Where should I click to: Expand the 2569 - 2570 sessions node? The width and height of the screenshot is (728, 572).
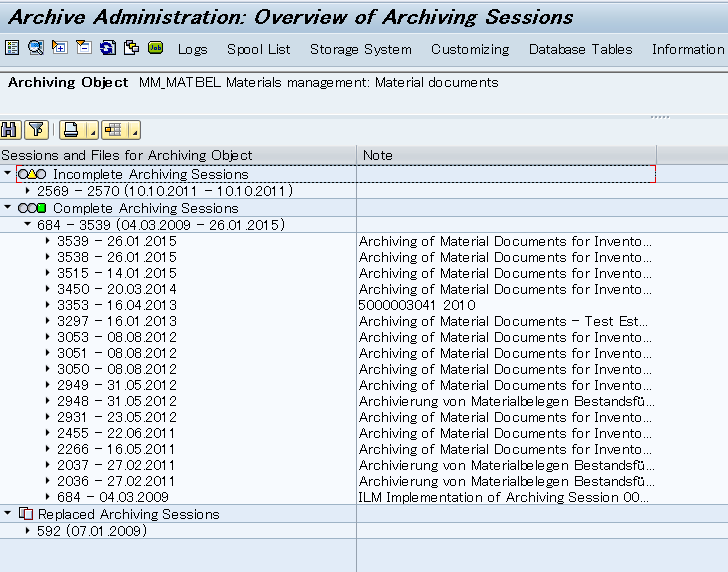point(27,190)
